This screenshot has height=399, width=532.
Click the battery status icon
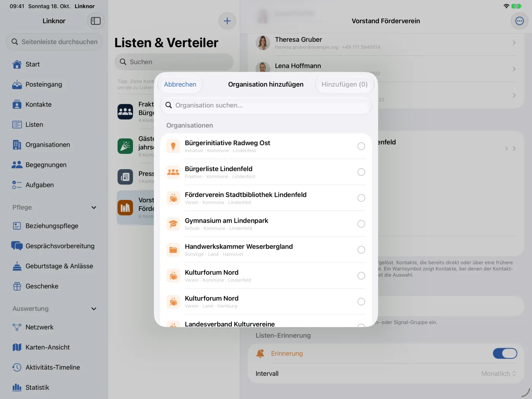[x=516, y=6]
